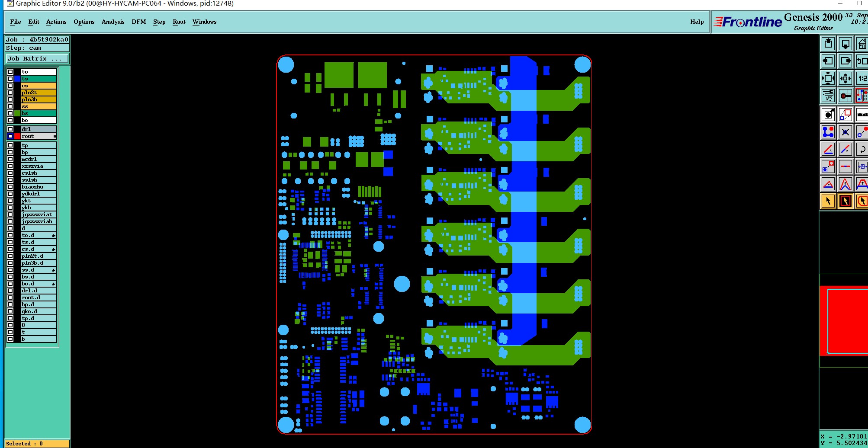The image size is (868, 448).
Task: Open the DFM menu
Action: click(139, 22)
